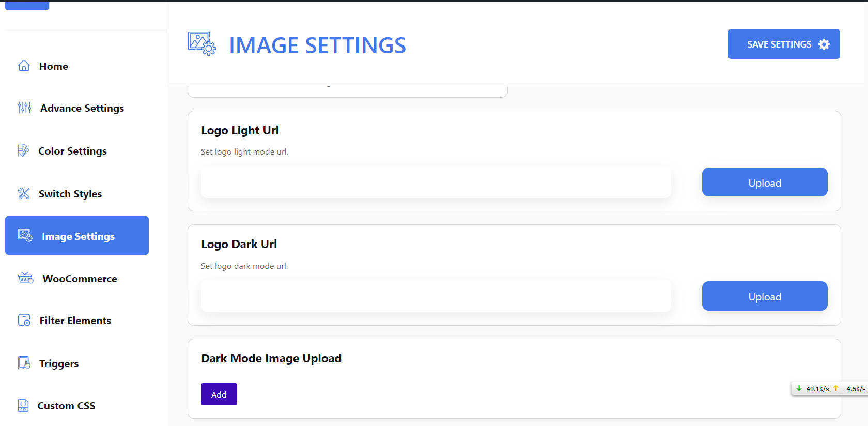The height and width of the screenshot is (426, 868).
Task: Focus the Logo Dark Url text field
Action: 436,296
